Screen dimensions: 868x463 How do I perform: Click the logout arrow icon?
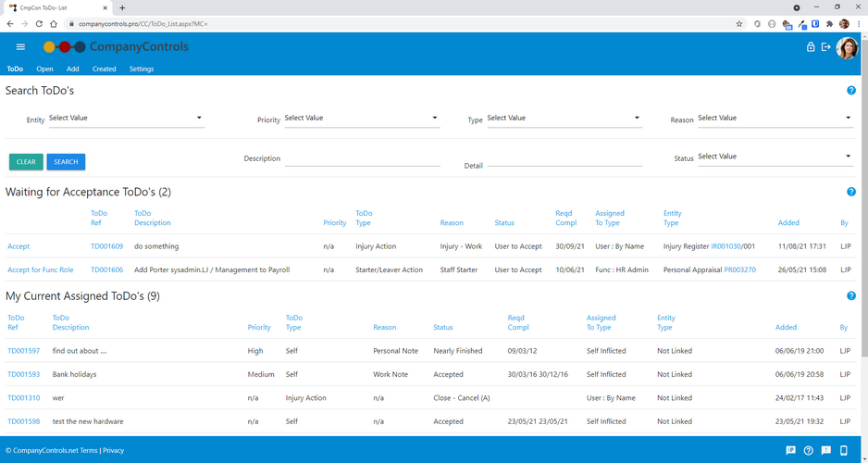coord(826,47)
